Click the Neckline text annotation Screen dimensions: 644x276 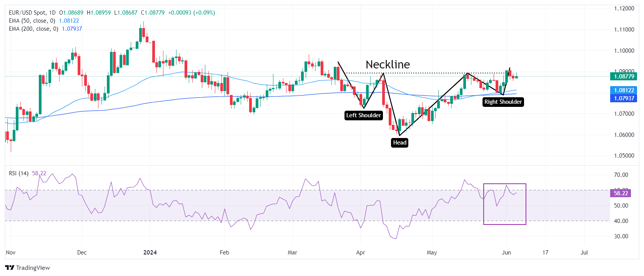[x=387, y=65]
